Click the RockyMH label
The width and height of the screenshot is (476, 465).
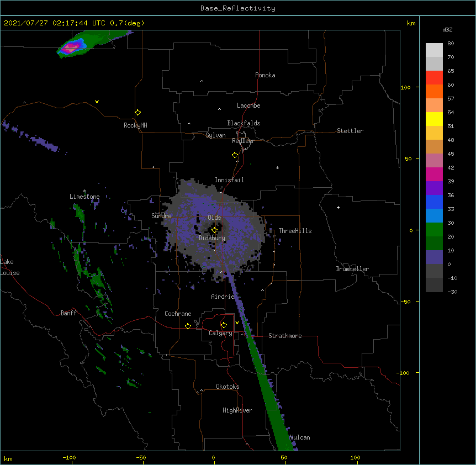tap(135, 125)
